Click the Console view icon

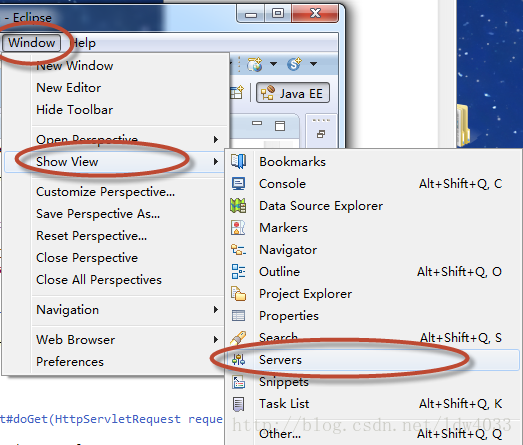click(x=238, y=183)
